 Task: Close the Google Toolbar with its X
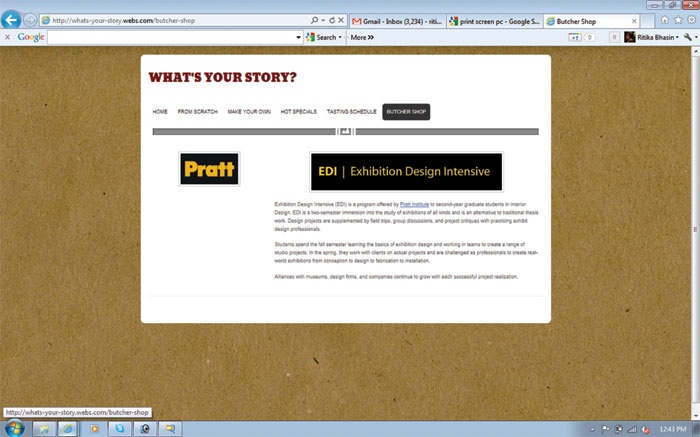click(x=7, y=37)
